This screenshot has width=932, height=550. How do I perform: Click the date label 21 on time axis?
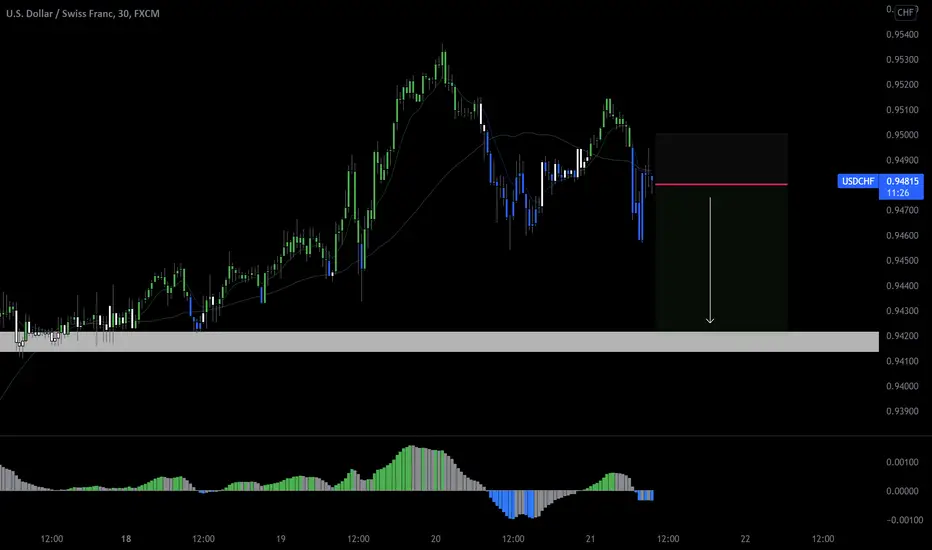590,539
